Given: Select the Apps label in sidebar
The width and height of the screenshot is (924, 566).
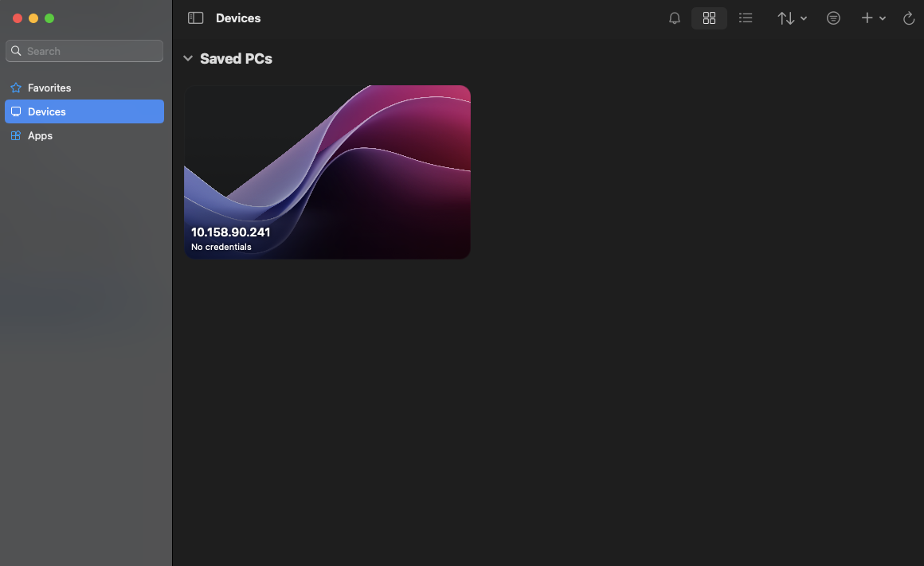Looking at the screenshot, I should click(x=40, y=135).
